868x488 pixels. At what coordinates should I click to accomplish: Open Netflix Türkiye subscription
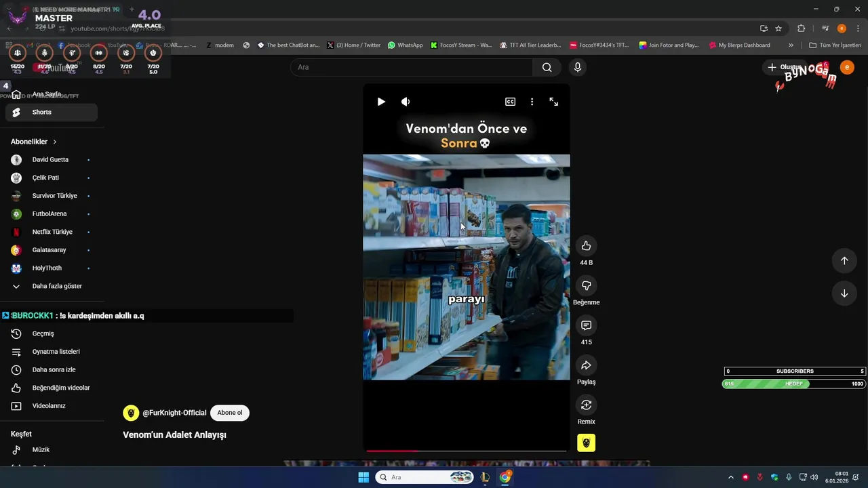[51, 232]
